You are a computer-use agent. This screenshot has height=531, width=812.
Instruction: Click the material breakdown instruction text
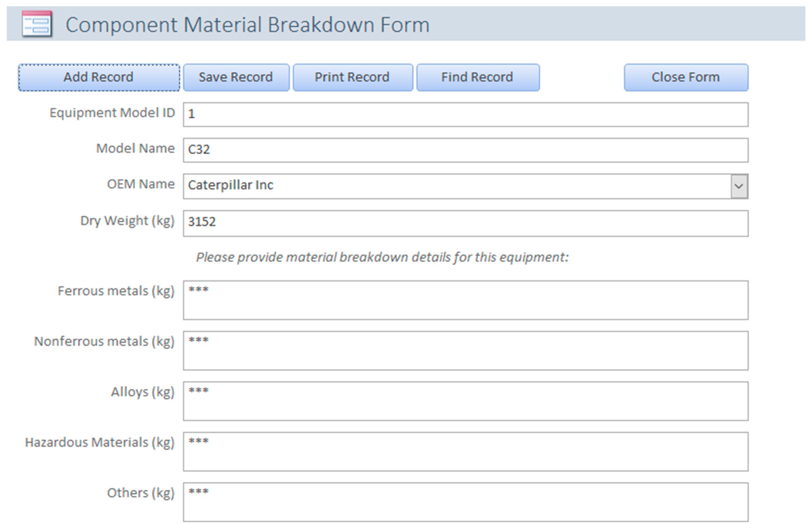[382, 257]
